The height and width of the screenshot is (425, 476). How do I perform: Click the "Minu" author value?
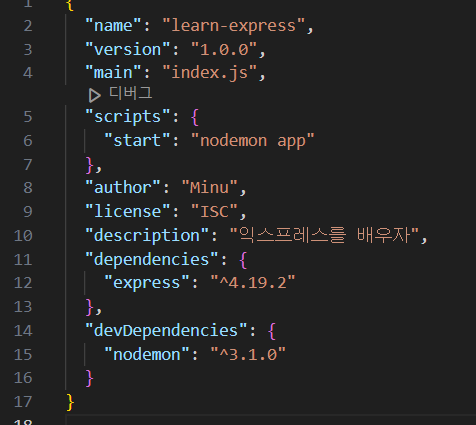coord(210,188)
